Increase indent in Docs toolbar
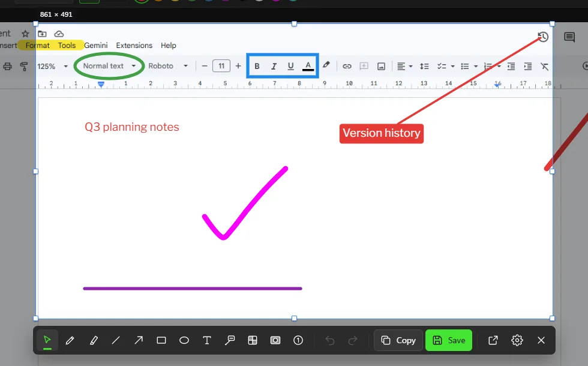This screenshot has width=588, height=366. coord(527,67)
